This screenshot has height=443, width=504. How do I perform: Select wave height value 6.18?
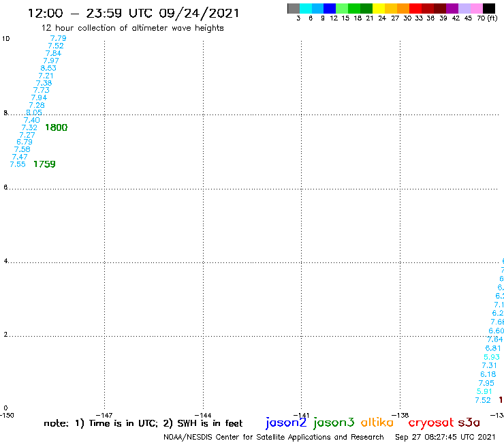pyautogui.click(x=488, y=374)
